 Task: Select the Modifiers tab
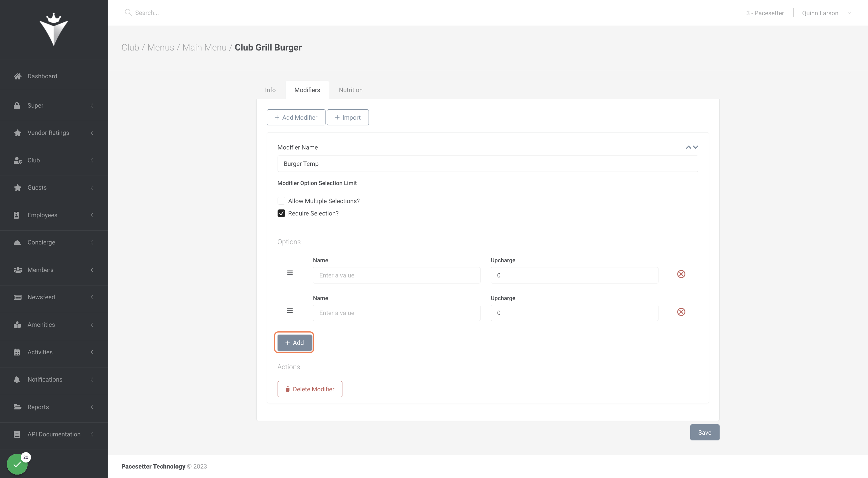coord(307,90)
